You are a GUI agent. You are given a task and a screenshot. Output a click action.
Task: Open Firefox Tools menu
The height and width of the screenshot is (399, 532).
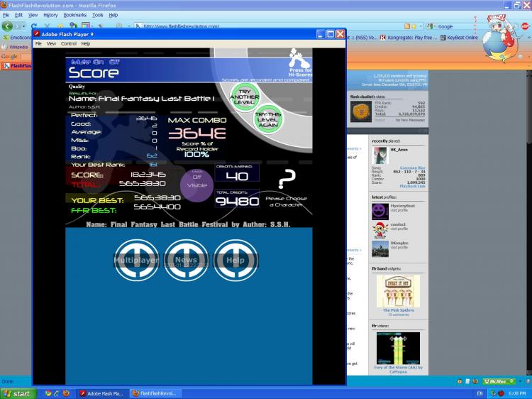coord(98,15)
